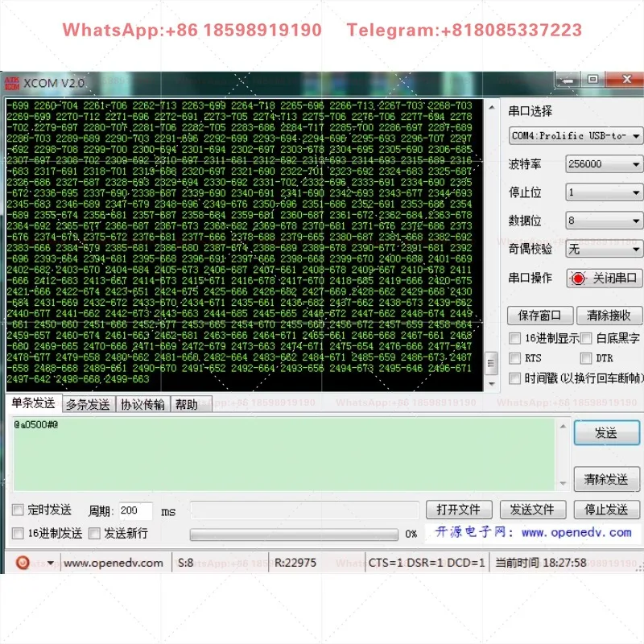644x644 pixels.
Task: Click CTS=1 DSR=1 DCD=1 status text
Action: pos(427,563)
